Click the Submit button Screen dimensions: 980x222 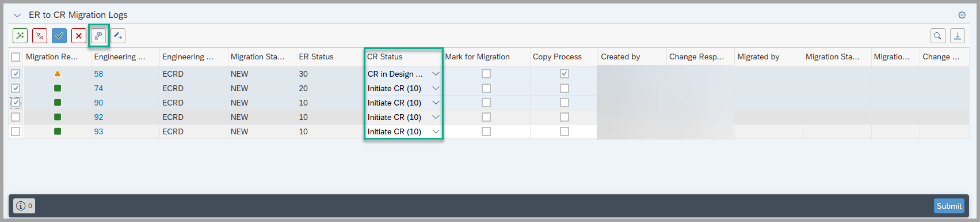point(949,206)
